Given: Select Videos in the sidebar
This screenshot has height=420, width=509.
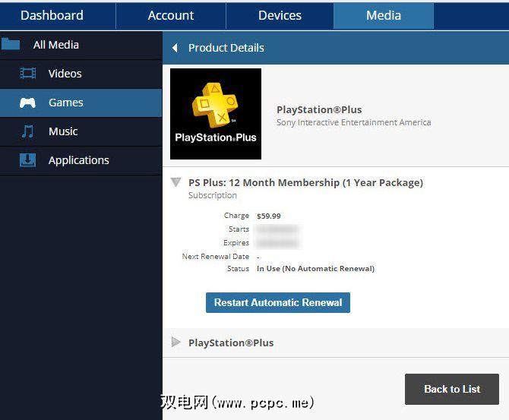Looking at the screenshot, I should click(x=81, y=74).
